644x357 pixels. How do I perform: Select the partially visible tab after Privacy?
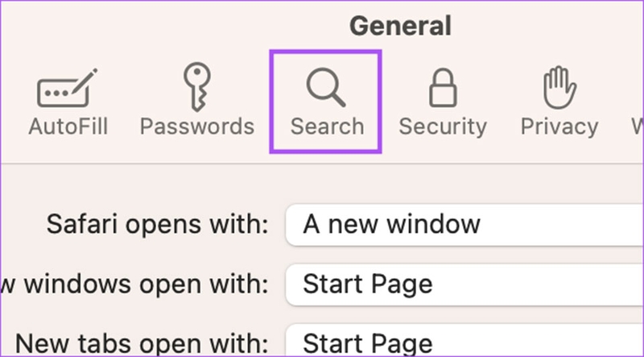point(638,127)
